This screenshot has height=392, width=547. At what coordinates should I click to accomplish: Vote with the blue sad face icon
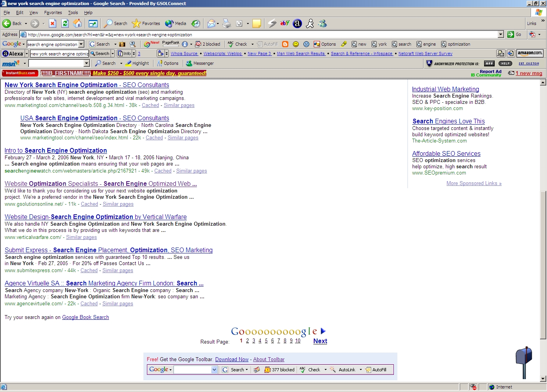coord(306,44)
